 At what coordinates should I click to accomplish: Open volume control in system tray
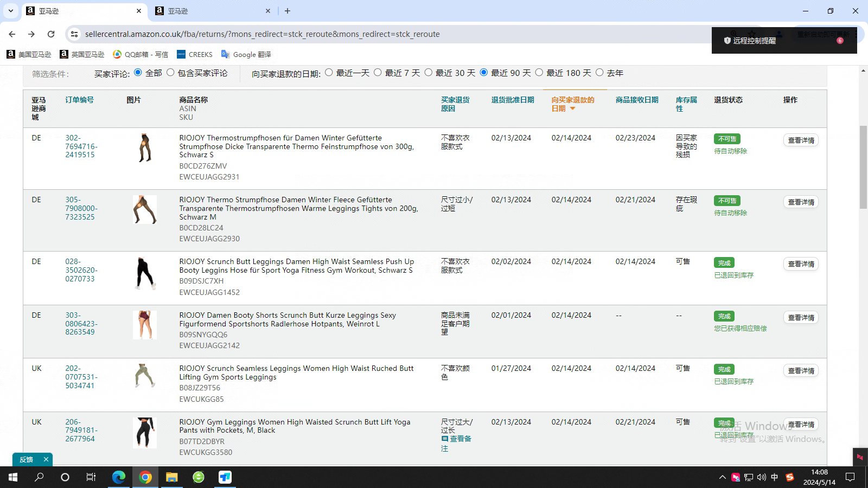click(762, 477)
